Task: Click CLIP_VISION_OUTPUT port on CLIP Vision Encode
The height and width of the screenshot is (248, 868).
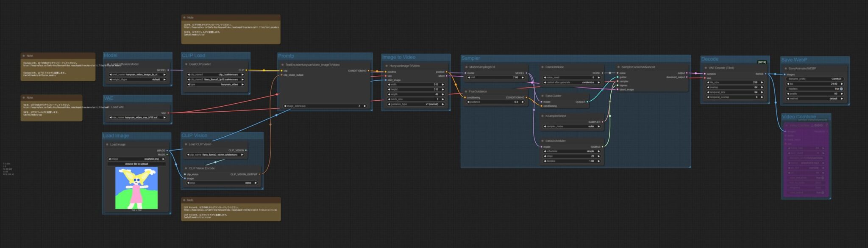Action: coord(259,174)
